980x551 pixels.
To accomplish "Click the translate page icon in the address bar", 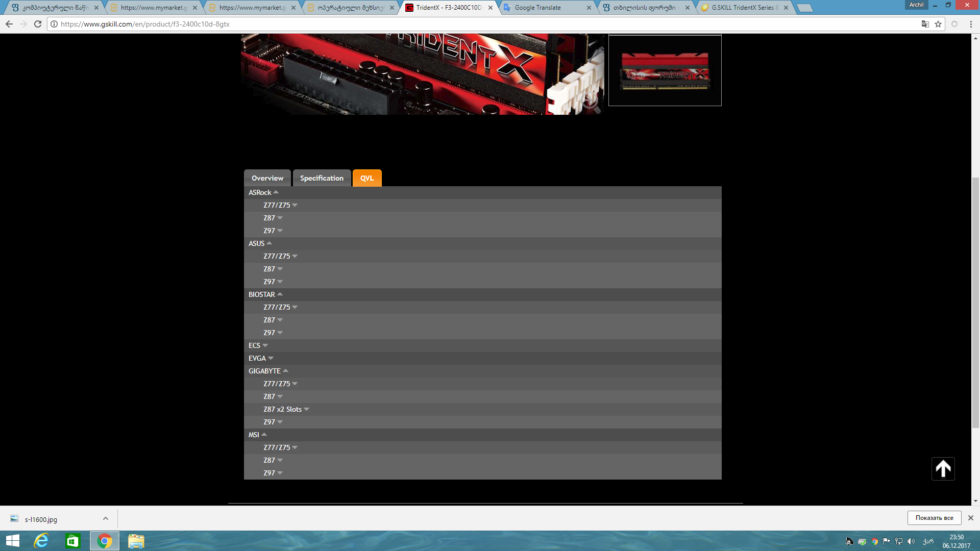I will tap(925, 24).
